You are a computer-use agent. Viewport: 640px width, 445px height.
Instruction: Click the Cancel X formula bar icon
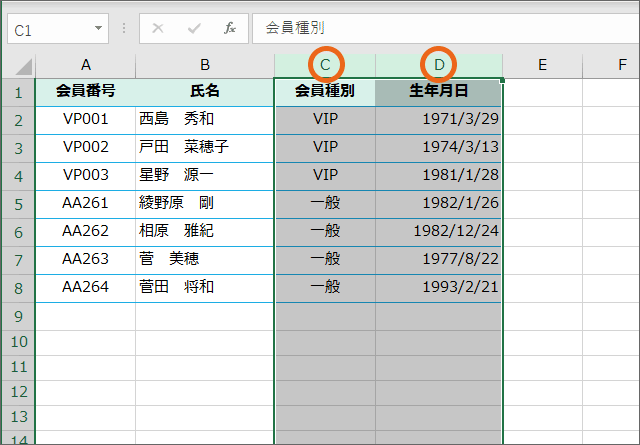pyautogui.click(x=158, y=28)
